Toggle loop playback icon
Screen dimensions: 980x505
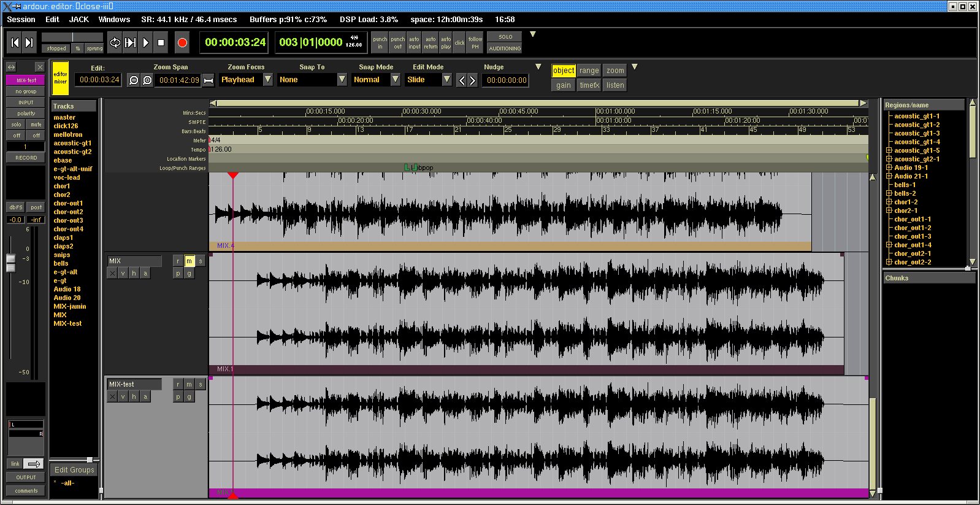[x=115, y=42]
